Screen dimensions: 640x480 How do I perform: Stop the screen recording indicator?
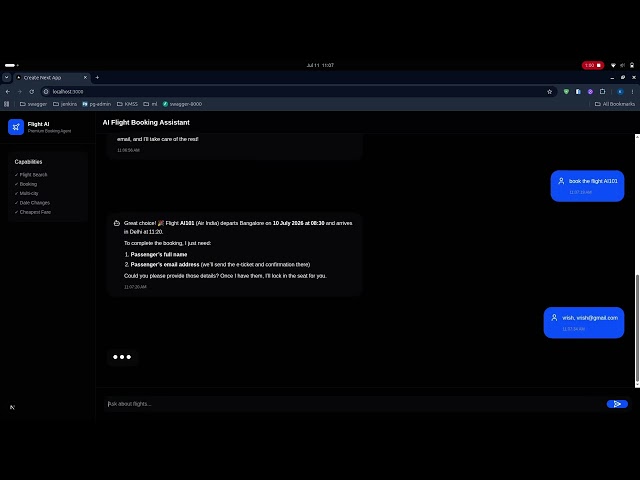pyautogui.click(x=593, y=65)
